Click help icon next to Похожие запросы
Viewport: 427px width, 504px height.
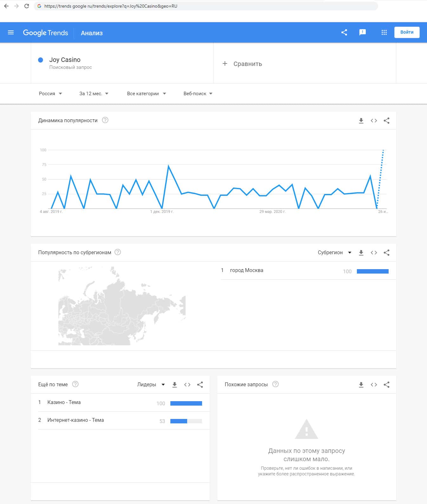point(276,384)
